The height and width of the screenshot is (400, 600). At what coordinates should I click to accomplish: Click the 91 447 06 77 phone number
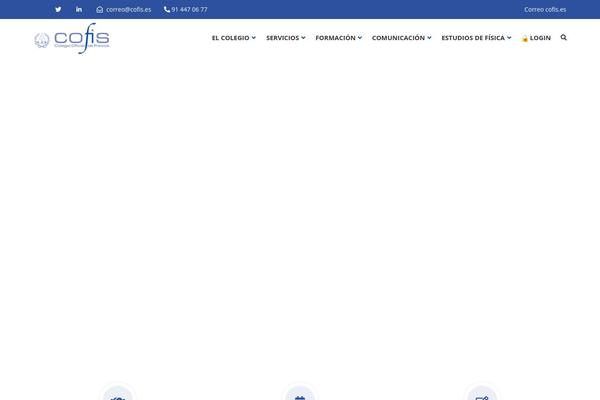(189, 10)
